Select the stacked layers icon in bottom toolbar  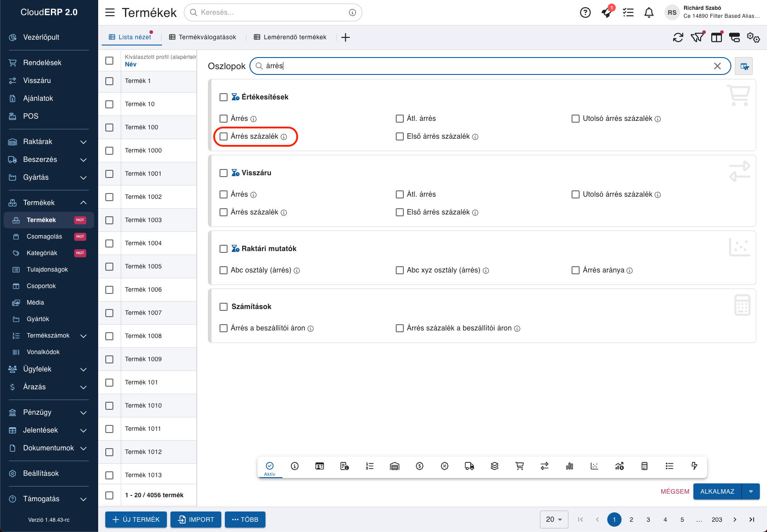(494, 466)
